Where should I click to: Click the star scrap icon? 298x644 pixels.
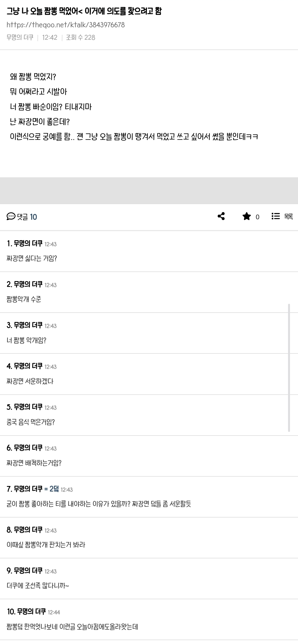(x=246, y=216)
